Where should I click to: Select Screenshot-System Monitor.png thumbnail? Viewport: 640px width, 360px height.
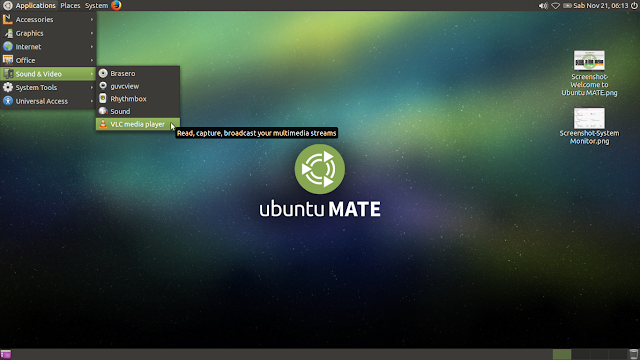pyautogui.click(x=589, y=118)
